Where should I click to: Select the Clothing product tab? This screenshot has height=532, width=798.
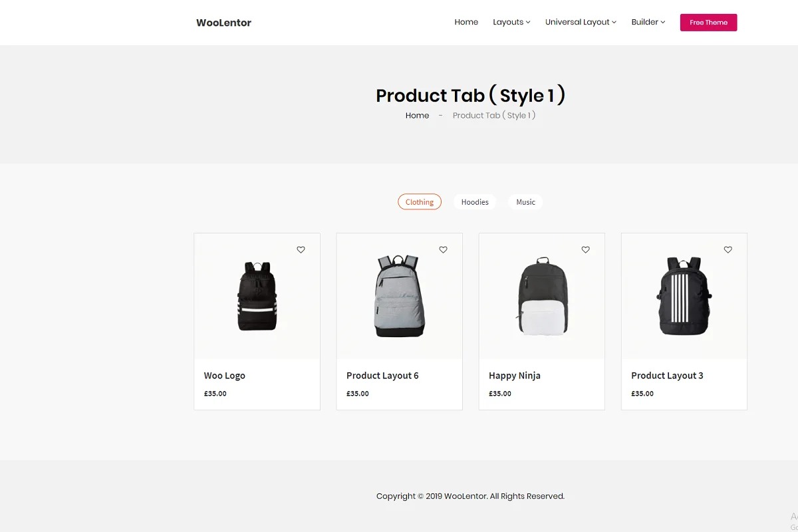coord(420,201)
